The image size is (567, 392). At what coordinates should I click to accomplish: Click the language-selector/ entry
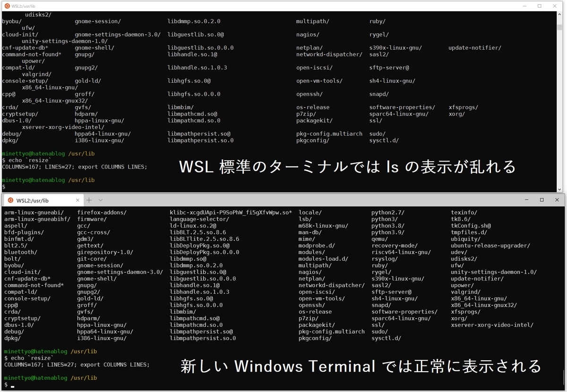(199, 219)
